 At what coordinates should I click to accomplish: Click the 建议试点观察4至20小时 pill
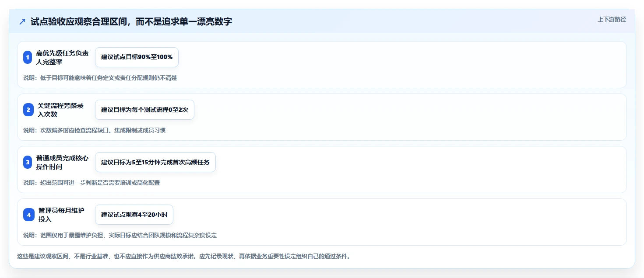click(134, 215)
